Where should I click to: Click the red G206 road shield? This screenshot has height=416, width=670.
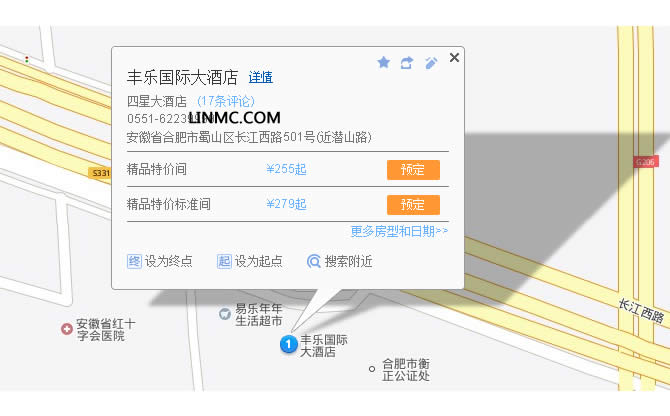(646, 162)
